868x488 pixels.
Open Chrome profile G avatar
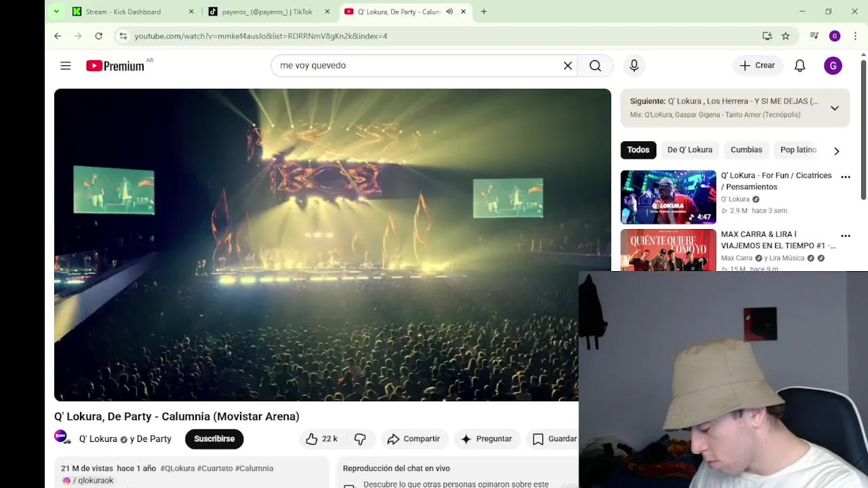tap(835, 36)
